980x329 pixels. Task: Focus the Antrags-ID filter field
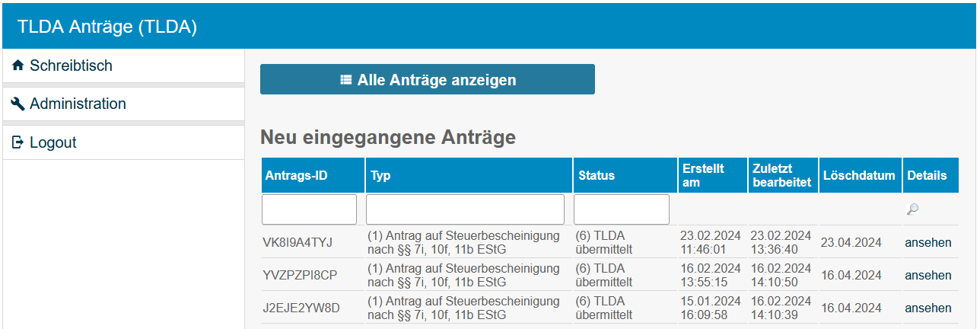(x=309, y=209)
